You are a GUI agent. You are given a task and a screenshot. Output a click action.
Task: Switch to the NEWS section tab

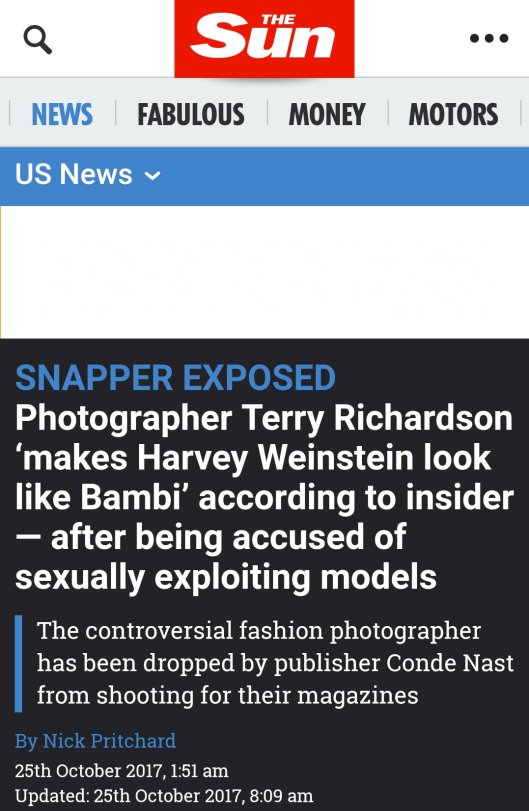point(62,114)
